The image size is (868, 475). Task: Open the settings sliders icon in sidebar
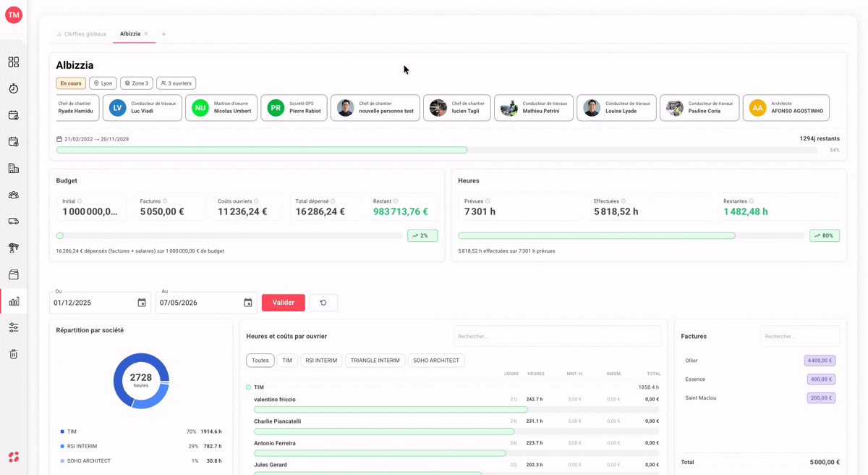point(14,328)
